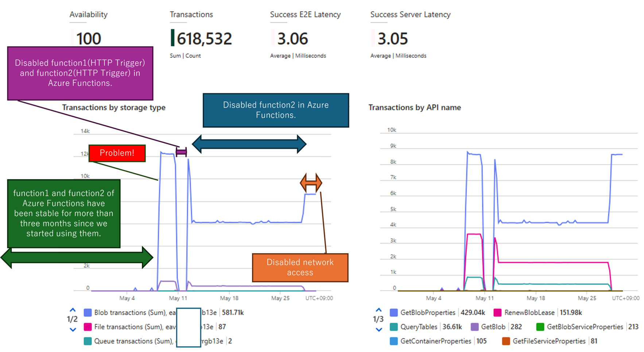Click May 11 on the storage type chart axis

[178, 298]
